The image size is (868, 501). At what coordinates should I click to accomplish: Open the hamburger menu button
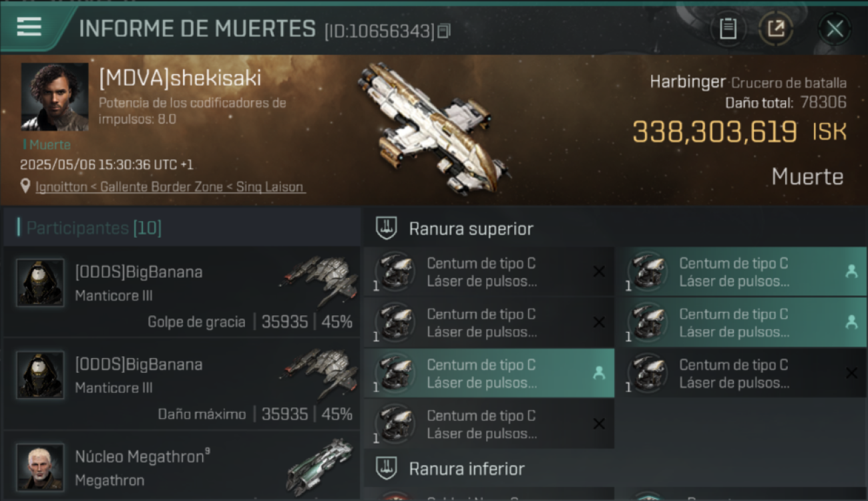(30, 27)
